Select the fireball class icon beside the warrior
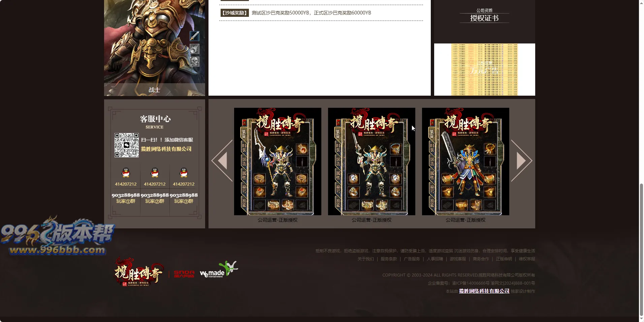 point(194,49)
